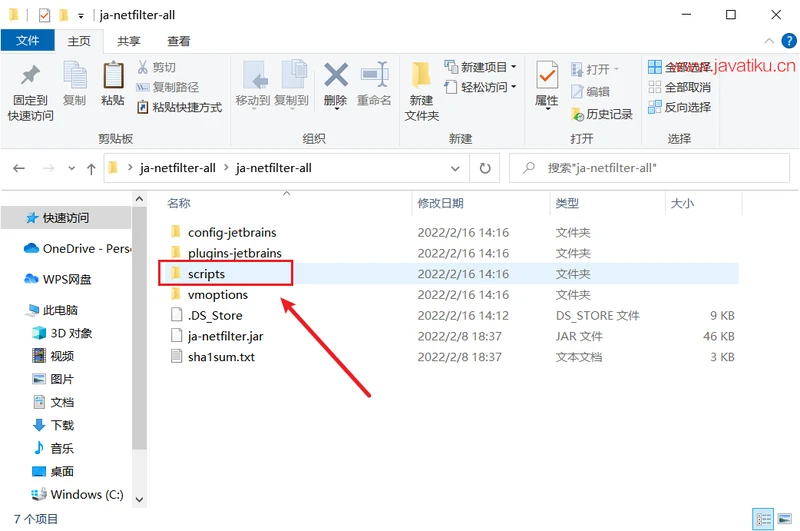The image size is (800, 531).
Task: Open the File (文件) menu
Action: [x=27, y=41]
